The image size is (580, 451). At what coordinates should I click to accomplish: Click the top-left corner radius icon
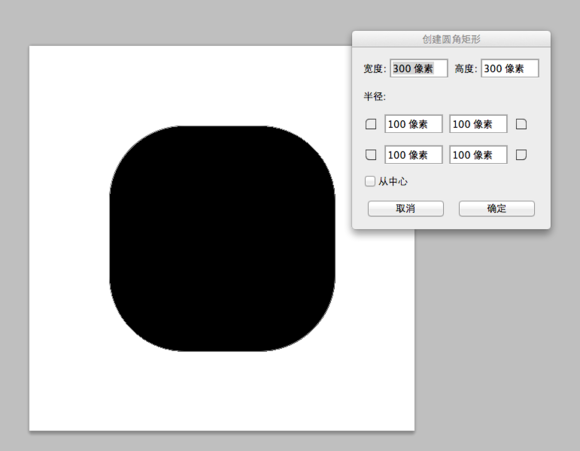[x=371, y=124]
